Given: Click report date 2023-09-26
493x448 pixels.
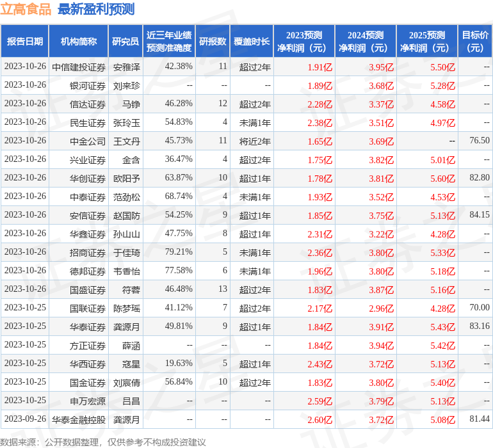Looking at the screenshot, I should click(25, 419).
